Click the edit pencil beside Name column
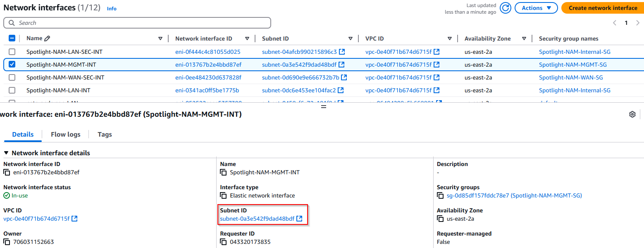This screenshot has width=644, height=248. pos(47,39)
